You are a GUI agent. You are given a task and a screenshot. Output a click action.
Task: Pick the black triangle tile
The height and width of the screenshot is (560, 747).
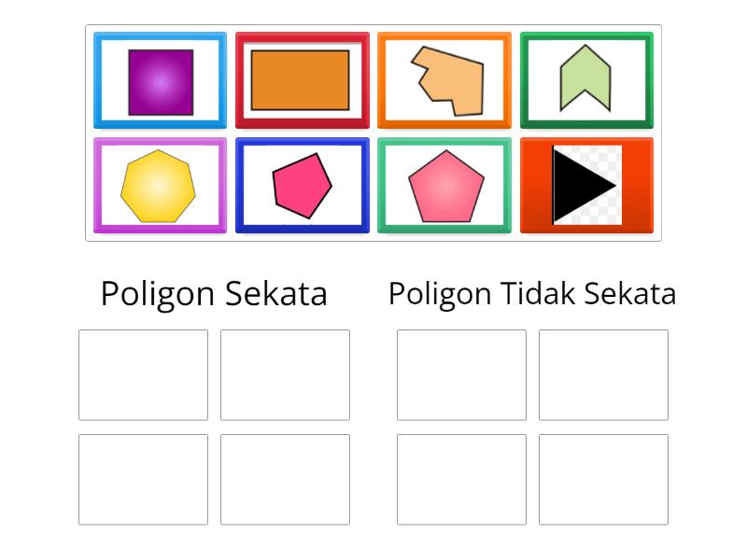584,185
